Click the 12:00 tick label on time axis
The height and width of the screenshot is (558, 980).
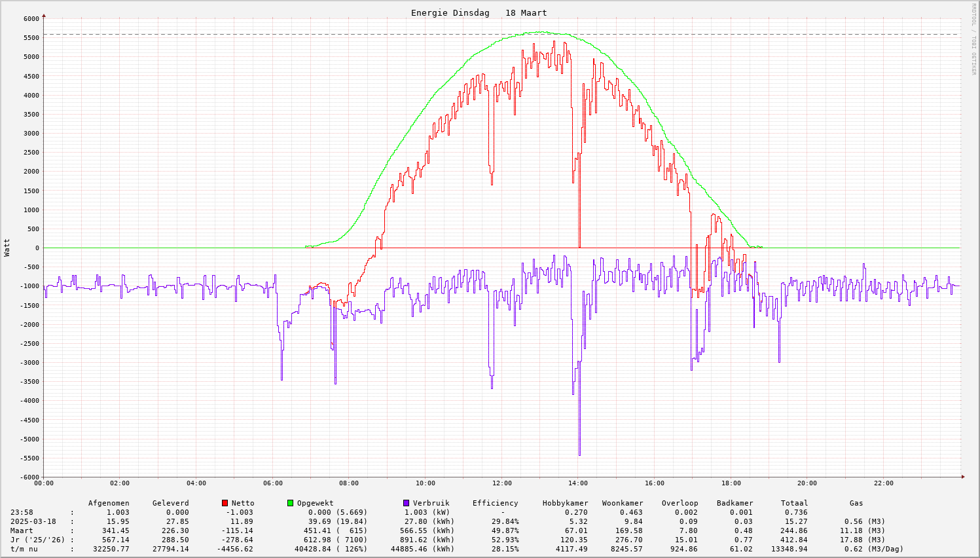(x=501, y=483)
